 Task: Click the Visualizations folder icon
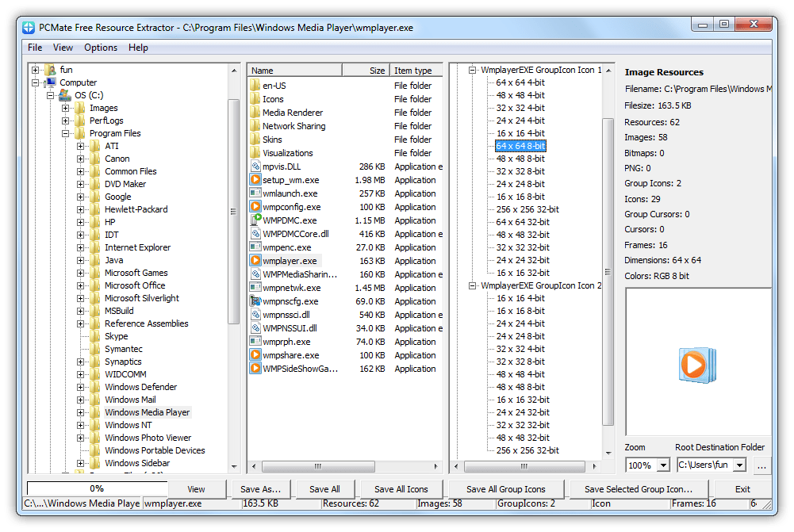[x=255, y=153]
